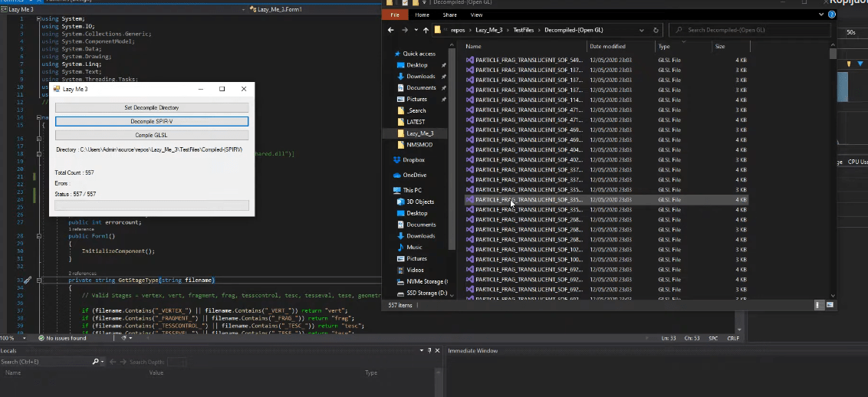Image resolution: width=868 pixels, height=397 pixels.
Task: Click the screwdriver quick actions icon
Action: click(x=28, y=281)
